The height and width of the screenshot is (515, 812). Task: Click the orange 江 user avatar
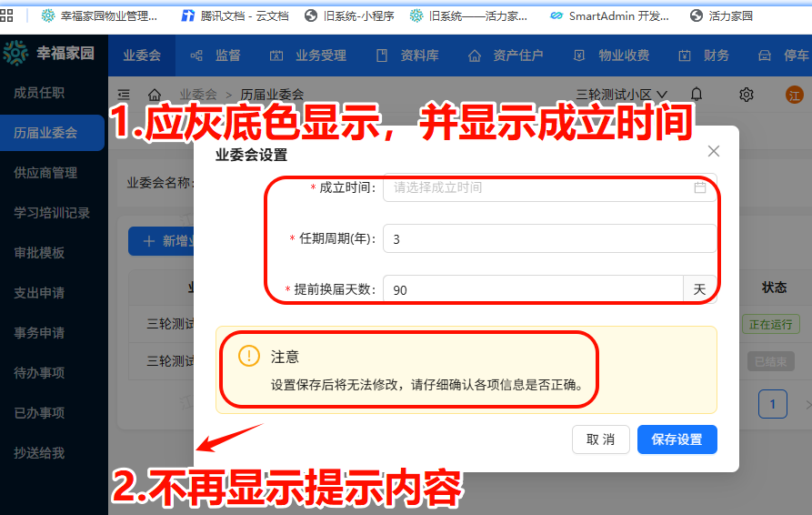(x=795, y=95)
